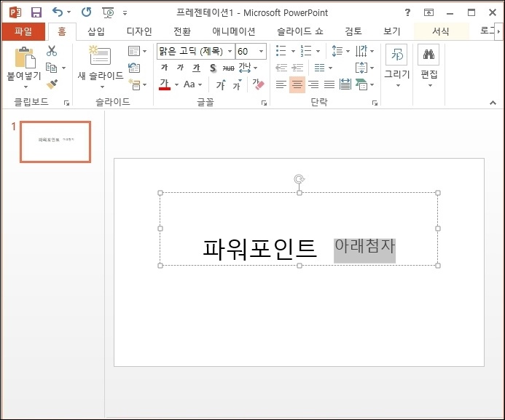Screen dimensions: 505x420
Task: Add a new slide with 새 슬라이드 icon
Action: (x=100, y=55)
